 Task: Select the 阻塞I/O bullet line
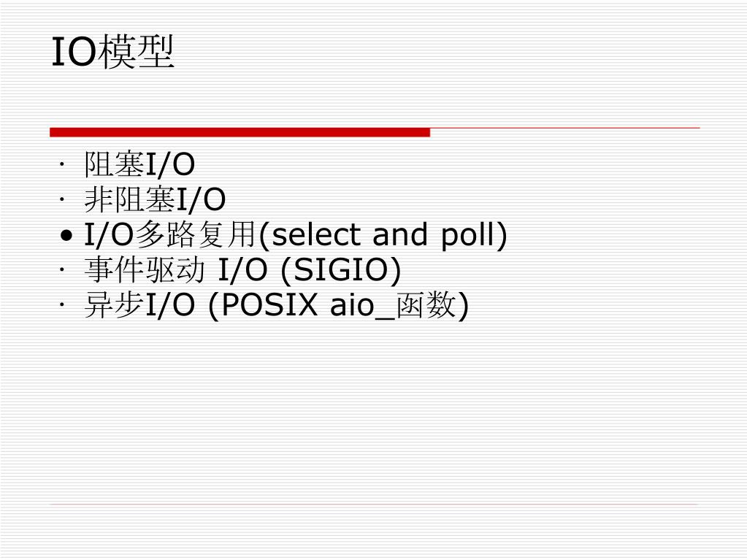(x=139, y=164)
